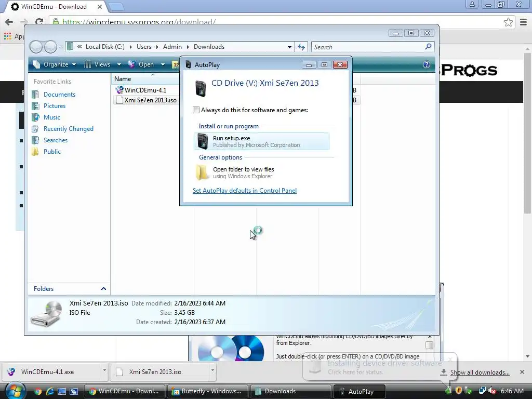The image size is (532, 399).
Task: Select the WinCDEmu-4.1 file
Action: [145, 90]
